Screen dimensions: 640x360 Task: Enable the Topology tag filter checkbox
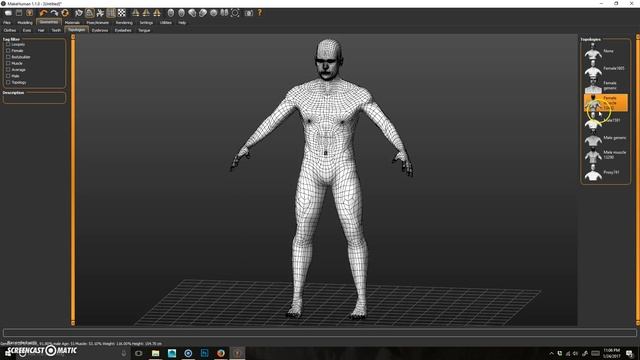pyautogui.click(x=8, y=82)
